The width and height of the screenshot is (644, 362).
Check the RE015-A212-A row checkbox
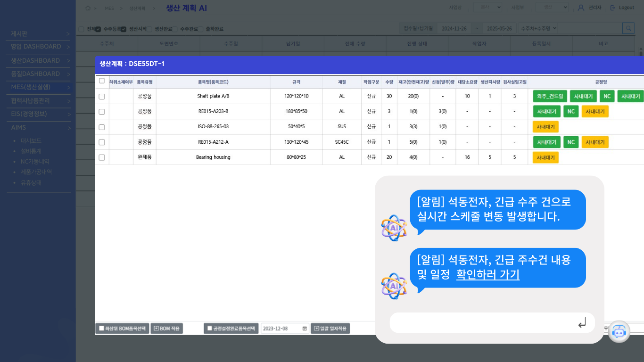(102, 142)
